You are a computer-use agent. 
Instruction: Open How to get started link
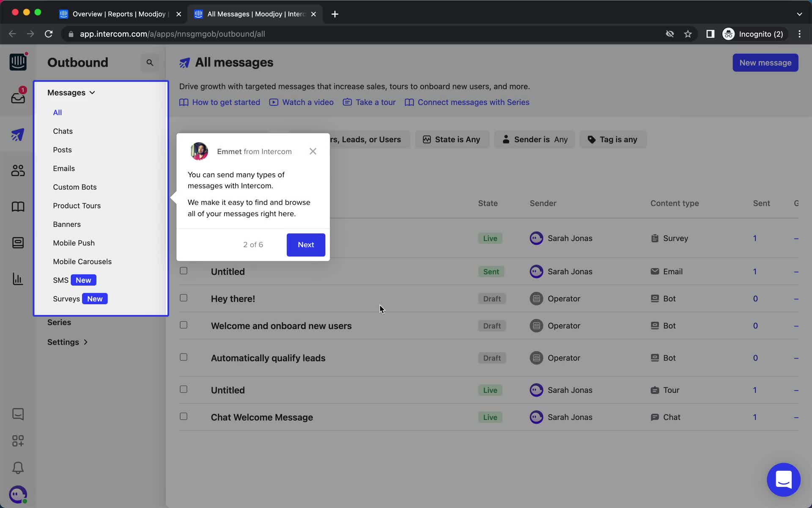click(x=219, y=102)
